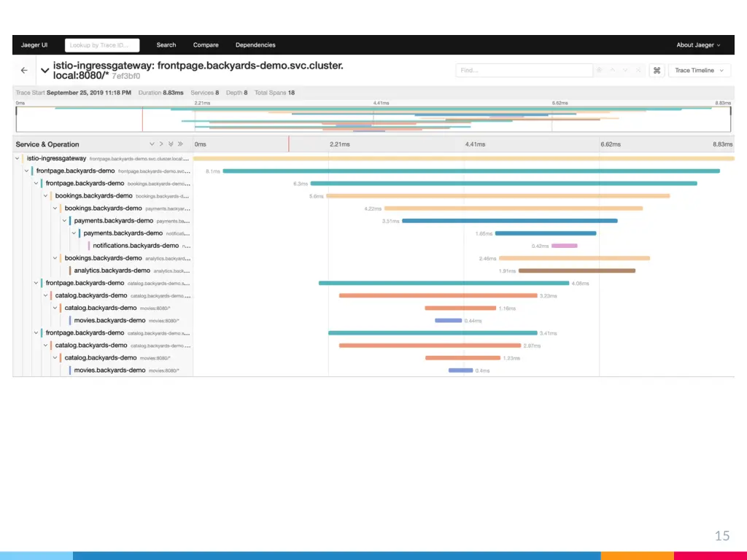Viewport: 747px width, 560px height.
Task: Click the 8.1ms frontpage teal span bar
Action: [x=471, y=171]
